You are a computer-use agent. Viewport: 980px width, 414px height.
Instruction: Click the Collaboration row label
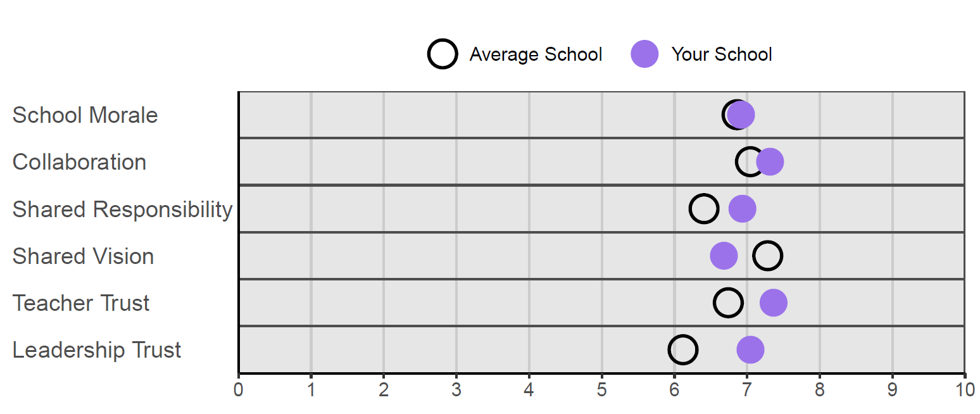(x=79, y=162)
